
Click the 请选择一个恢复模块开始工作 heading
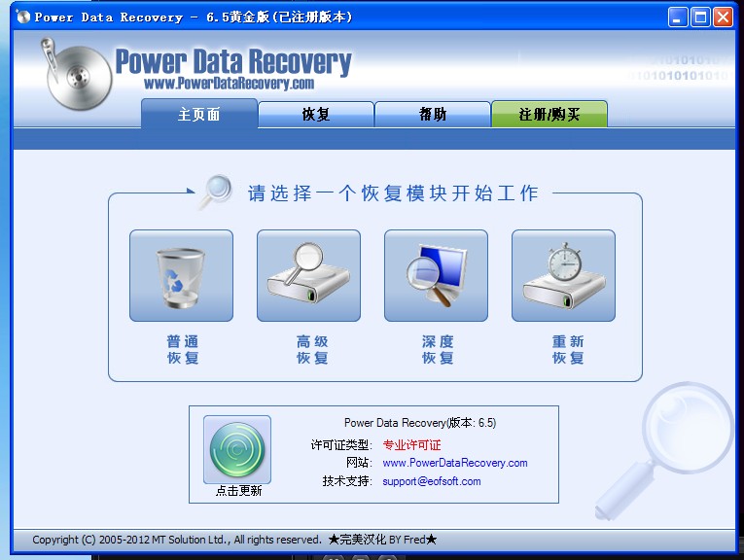[x=393, y=193]
